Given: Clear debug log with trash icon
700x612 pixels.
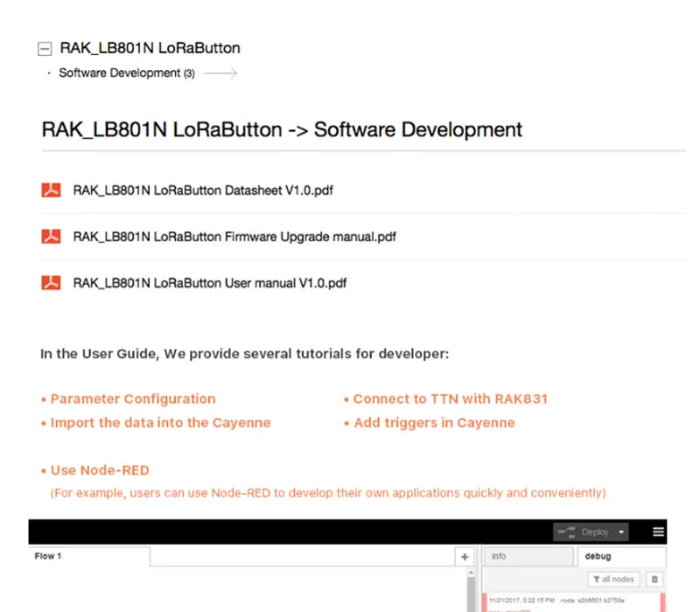Looking at the screenshot, I should 654,579.
